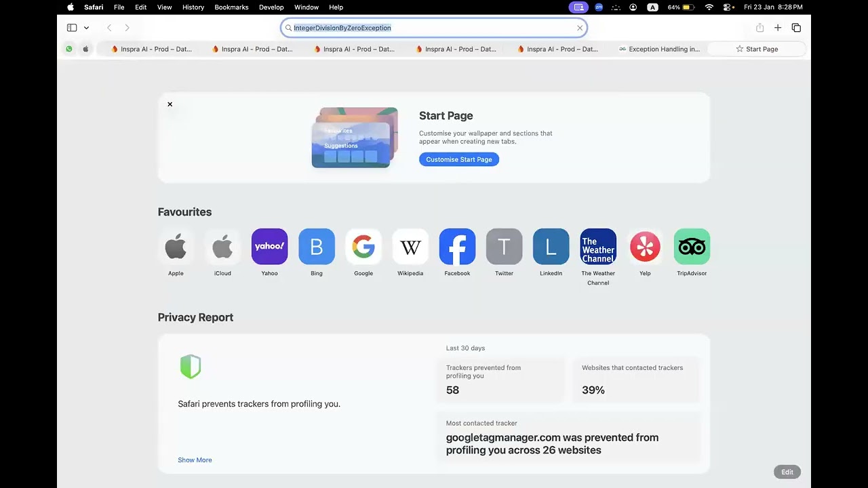This screenshot has width=868, height=488.
Task: Open the pinned WhatsApp tab
Action: click(x=69, y=49)
